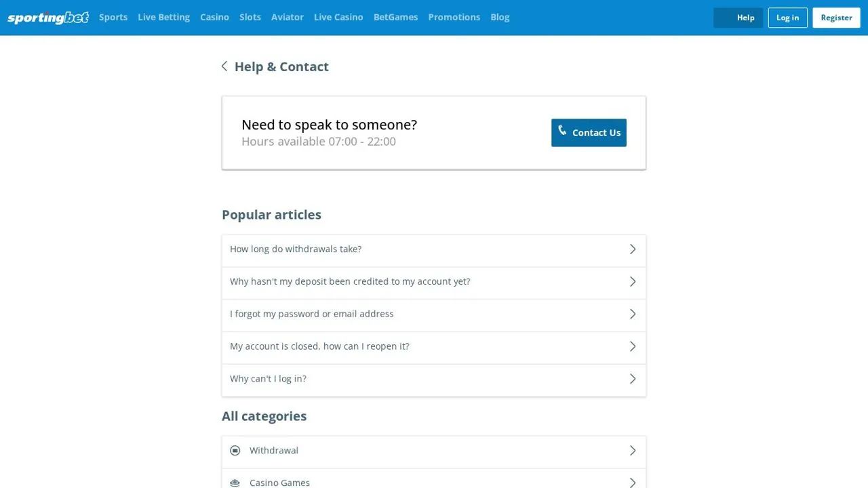Click the phone icon on Contact Us
868x488 pixels.
point(562,130)
